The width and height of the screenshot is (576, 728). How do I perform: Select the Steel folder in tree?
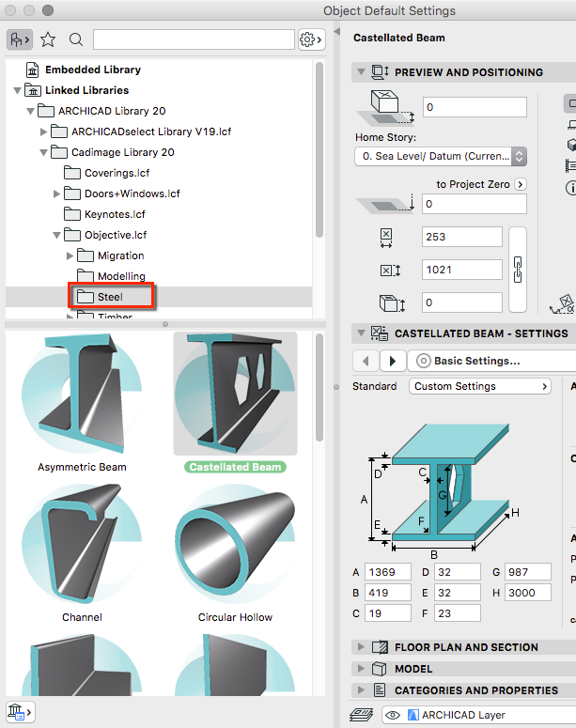pos(111,297)
